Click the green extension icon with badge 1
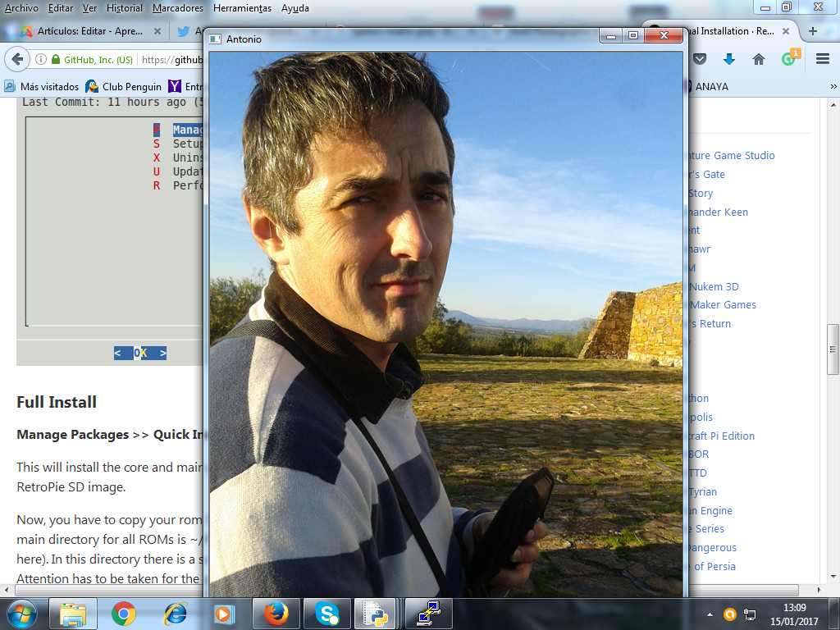Image resolution: width=840 pixels, height=630 pixels. click(x=790, y=57)
